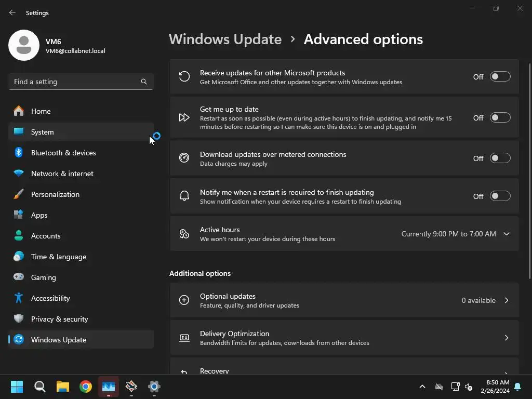Click the Delivery Optimization icon
This screenshot has width=532, height=399.
[x=184, y=338]
